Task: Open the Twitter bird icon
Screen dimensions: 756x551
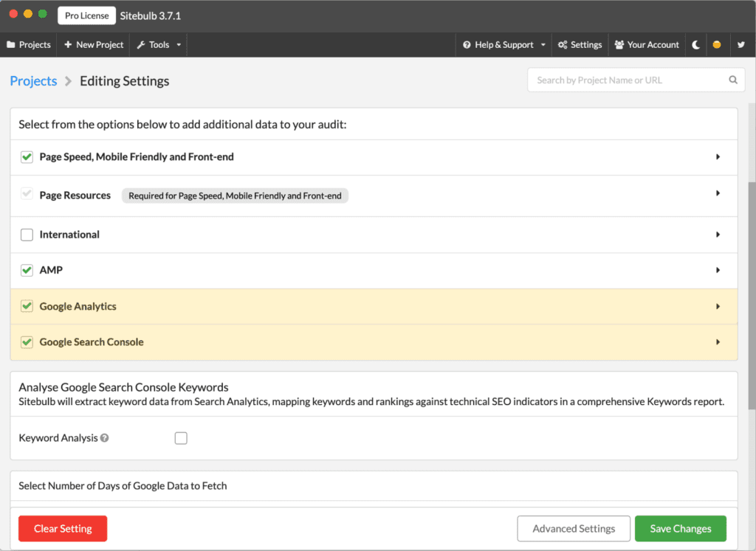Action: pos(741,45)
